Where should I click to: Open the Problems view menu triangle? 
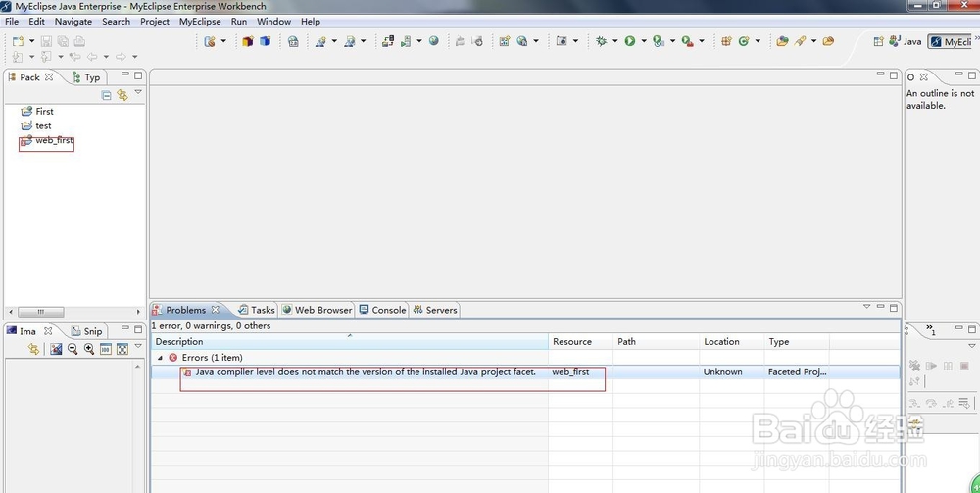[867, 307]
